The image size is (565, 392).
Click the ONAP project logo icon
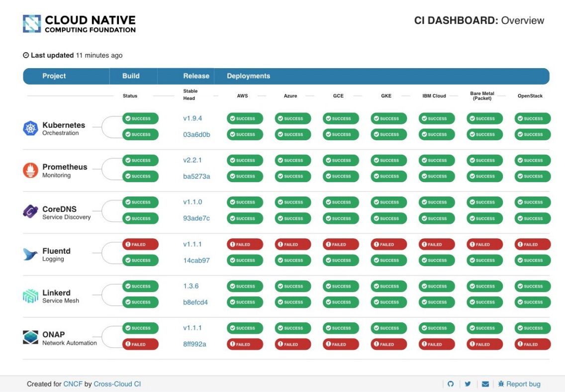coord(31,338)
